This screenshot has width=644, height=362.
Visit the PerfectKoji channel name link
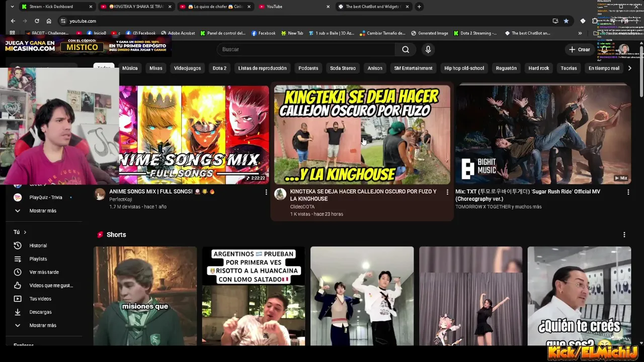click(x=120, y=199)
